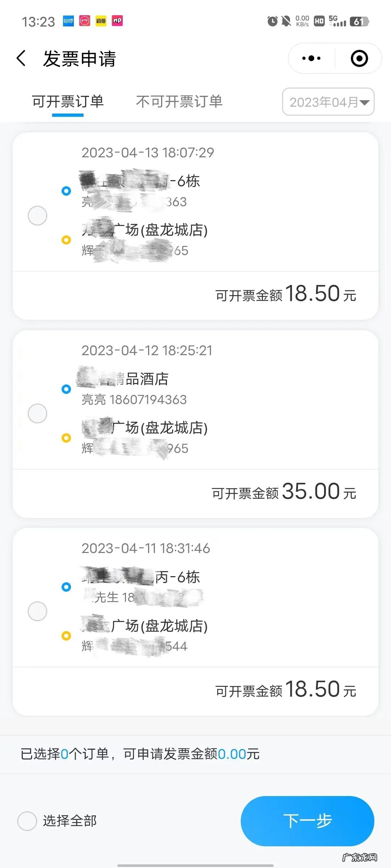
Task: Tap the yellow destination dot in 04-13 order
Action: point(66,240)
